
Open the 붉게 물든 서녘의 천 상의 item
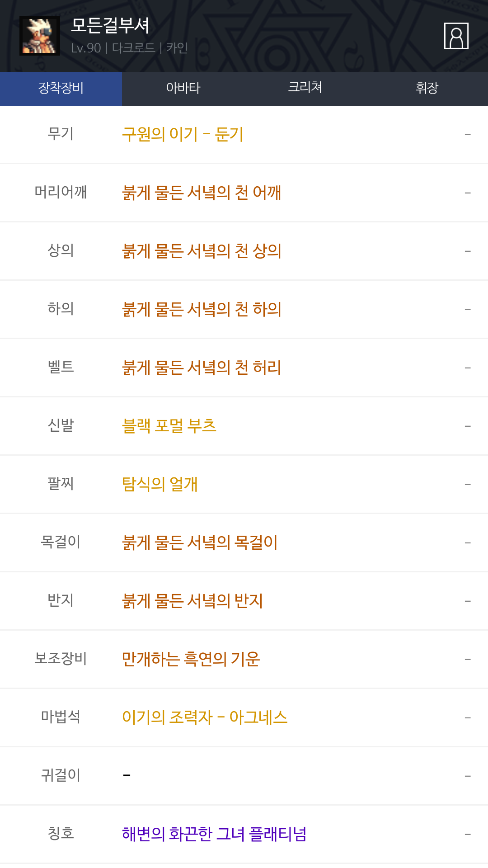(202, 251)
